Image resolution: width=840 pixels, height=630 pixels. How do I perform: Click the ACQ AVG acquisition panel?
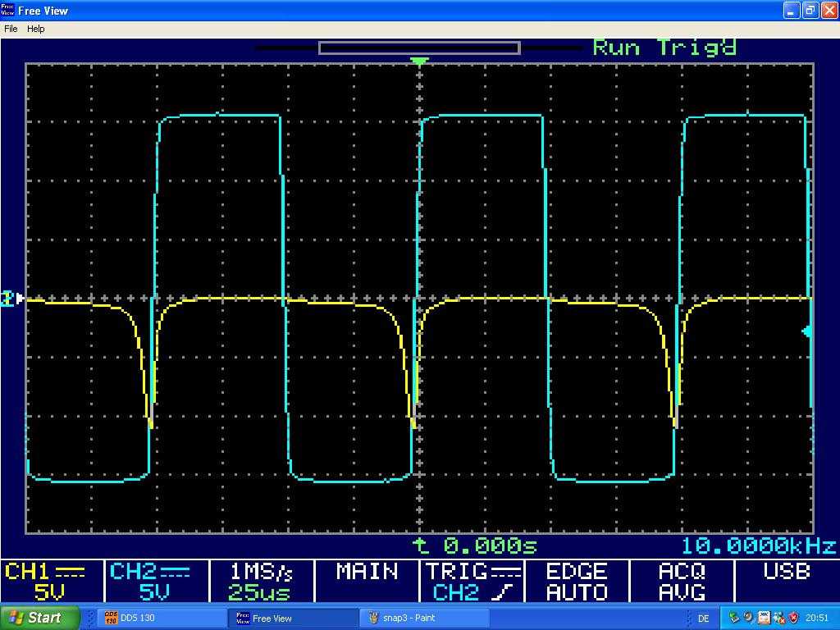pos(682,582)
